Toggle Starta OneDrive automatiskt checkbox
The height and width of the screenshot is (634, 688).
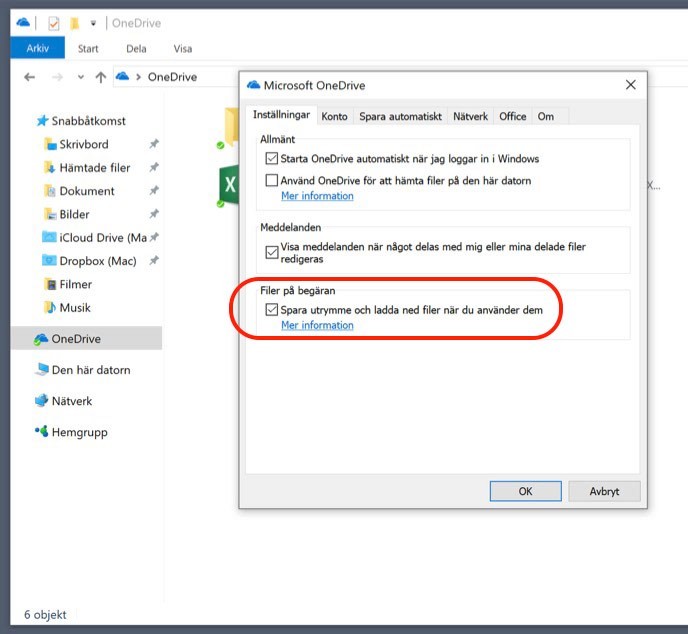(272, 158)
